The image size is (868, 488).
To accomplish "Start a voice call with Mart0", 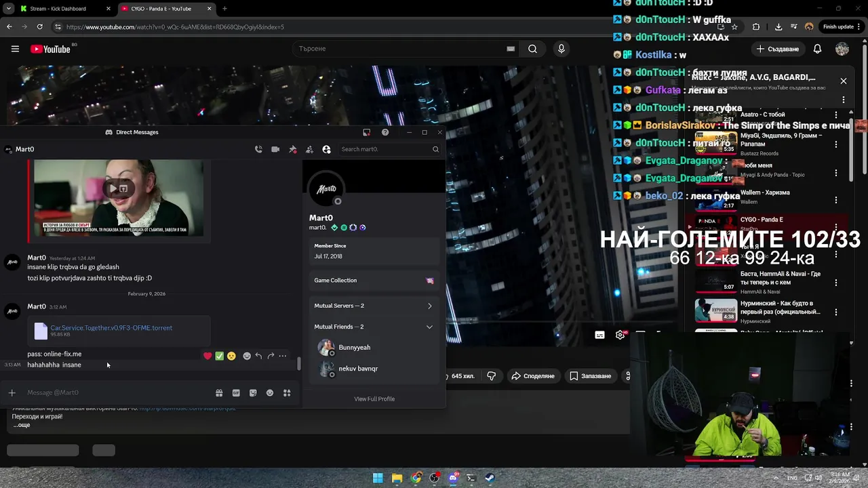I will click(x=258, y=149).
